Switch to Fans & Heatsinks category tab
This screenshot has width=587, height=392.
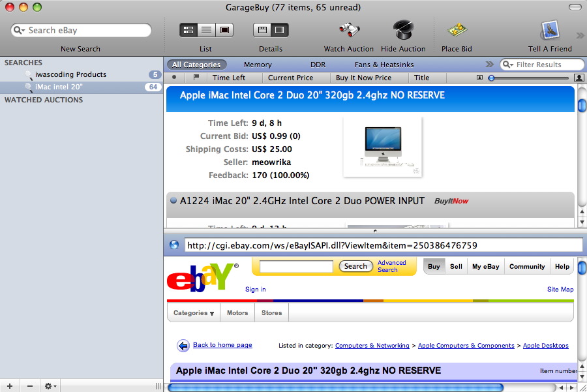(384, 65)
